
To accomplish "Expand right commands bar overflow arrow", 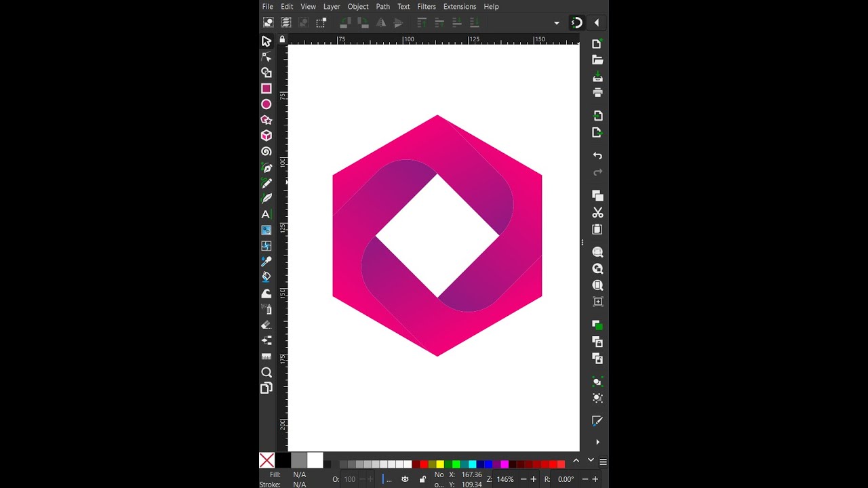I will (597, 442).
